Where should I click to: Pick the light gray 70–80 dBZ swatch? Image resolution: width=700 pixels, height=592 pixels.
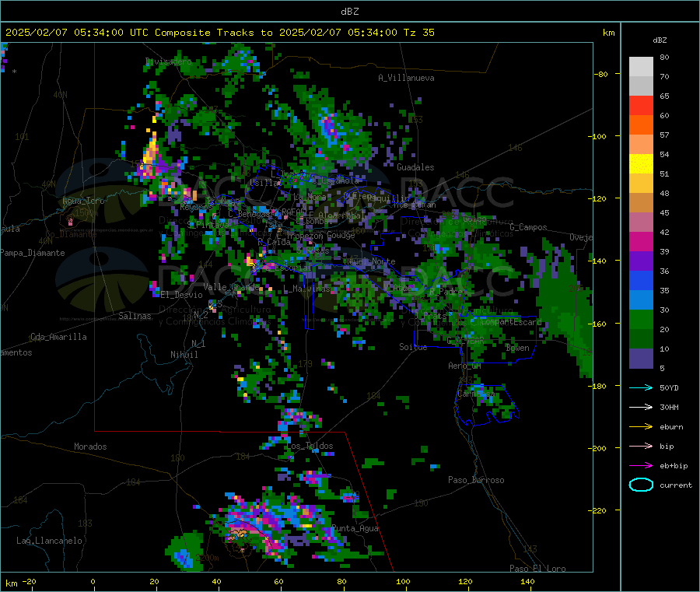click(641, 67)
